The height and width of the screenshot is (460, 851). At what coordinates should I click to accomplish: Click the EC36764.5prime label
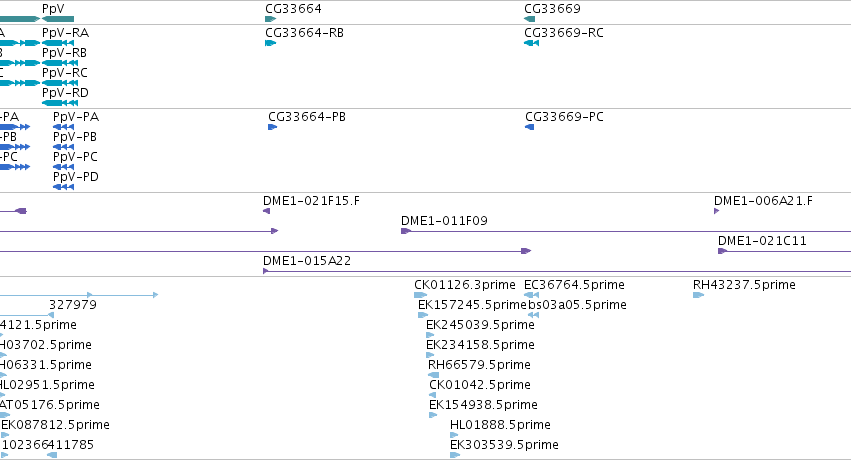[575, 285]
